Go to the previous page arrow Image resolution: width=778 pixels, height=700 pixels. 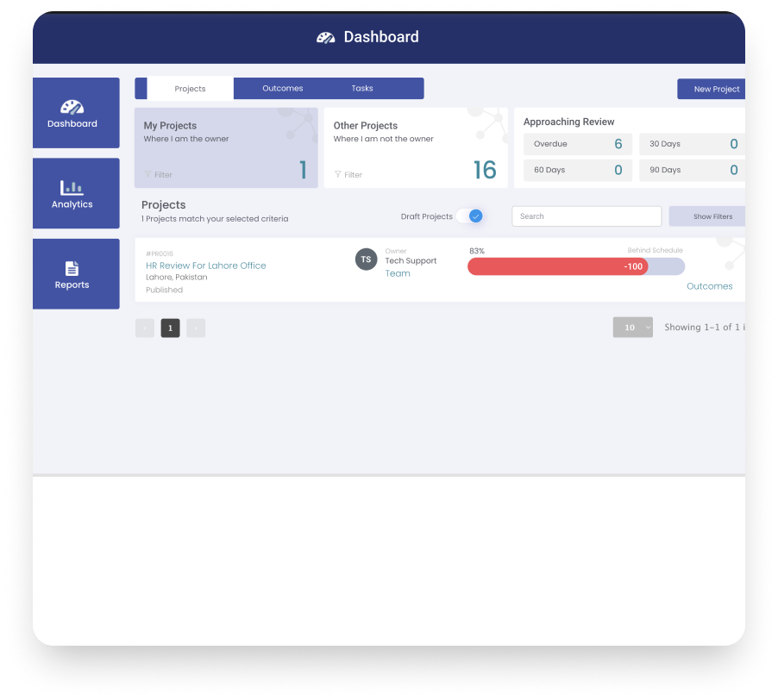145,328
